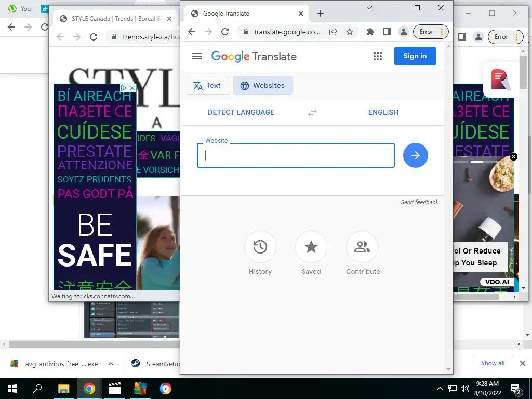Open Chrome from taskbar

tap(89, 389)
